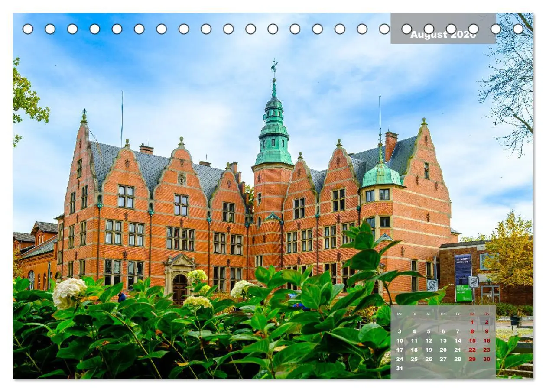Select date 17 in the calendar grid
546x392 pixels.
coord(400,350)
